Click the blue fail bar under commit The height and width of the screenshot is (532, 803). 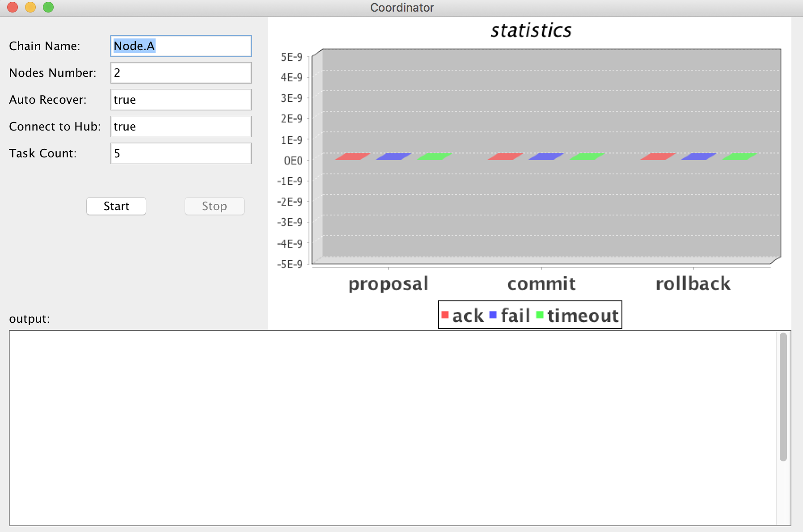[x=546, y=156]
